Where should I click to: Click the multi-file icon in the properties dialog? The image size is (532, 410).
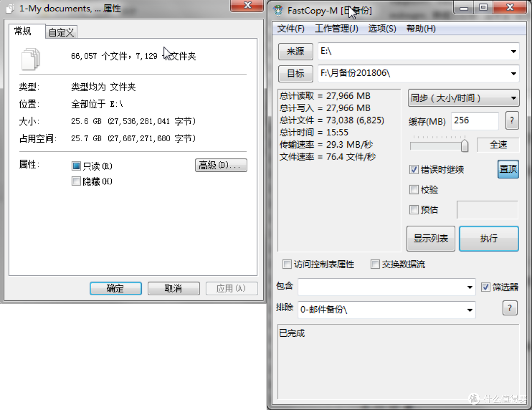pyautogui.click(x=31, y=59)
